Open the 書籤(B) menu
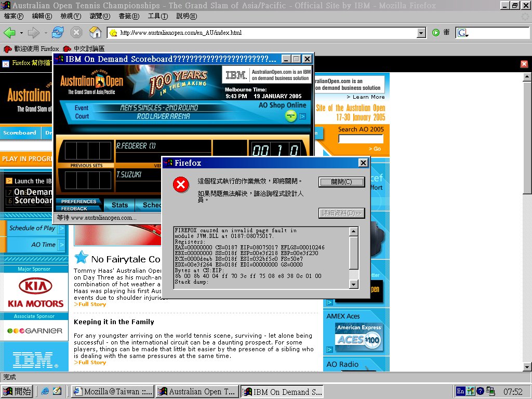Viewport: 532px width, 399px height. click(x=129, y=16)
